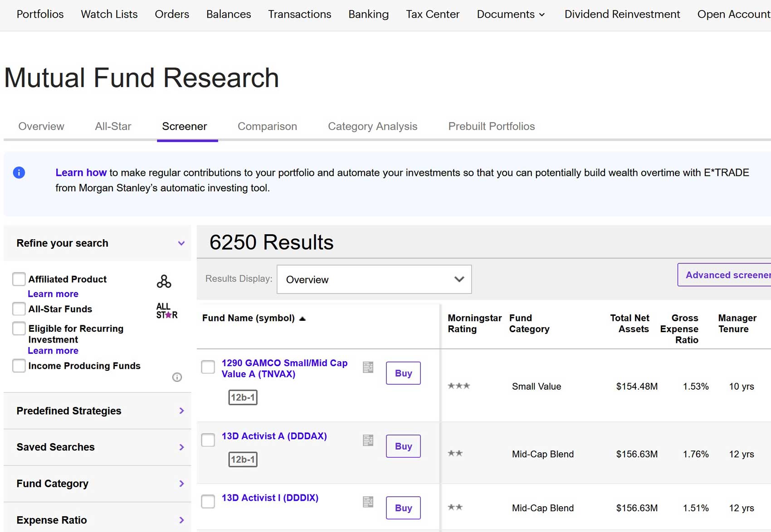
Task: Open fund document icon for DDDIX
Action: click(x=368, y=502)
